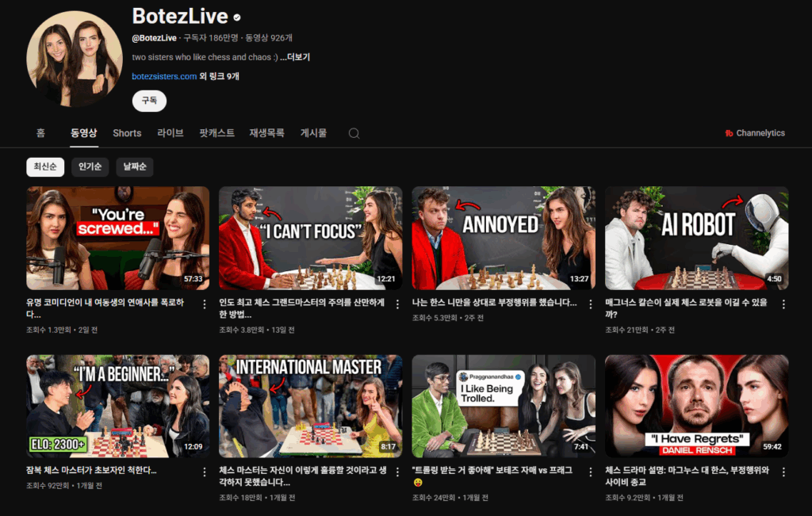The height and width of the screenshot is (516, 812).
Task: Open three-dot menu for "AI ROBOT" video
Action: coord(783,304)
